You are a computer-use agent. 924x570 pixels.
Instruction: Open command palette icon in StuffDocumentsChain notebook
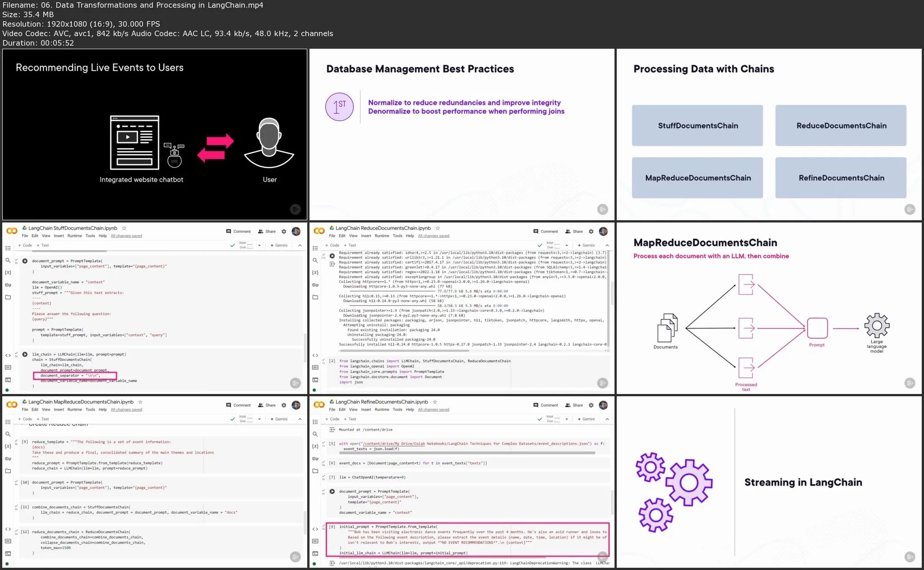pos(8,368)
